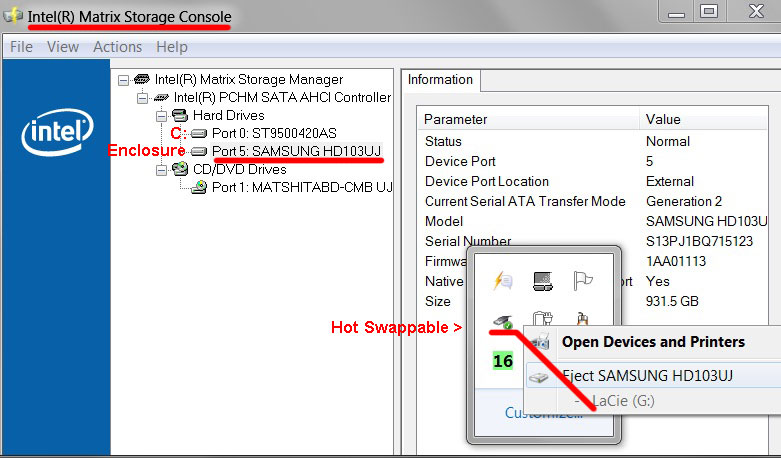Click the printer icon beside Open Devices and Printers
The image size is (781, 458).
pos(540,342)
